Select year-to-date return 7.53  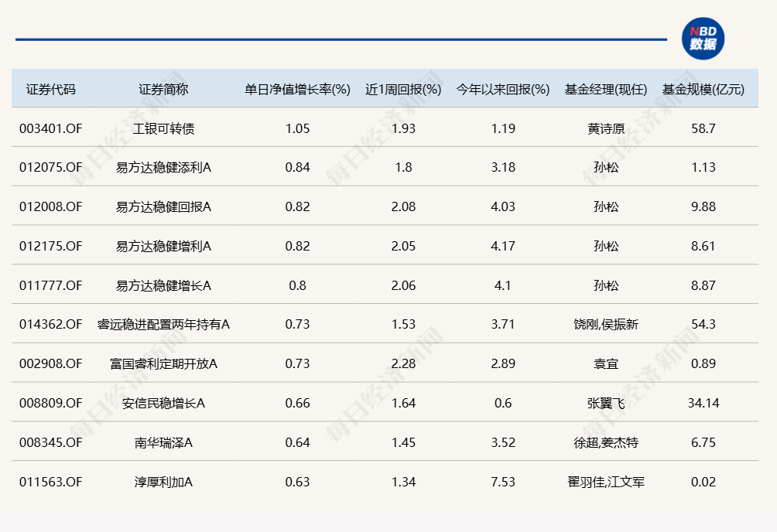coord(503,482)
